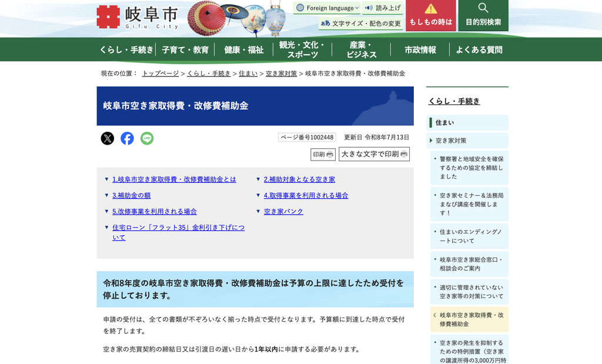Share page on Facebook icon
602x364 pixels.
[127, 138]
